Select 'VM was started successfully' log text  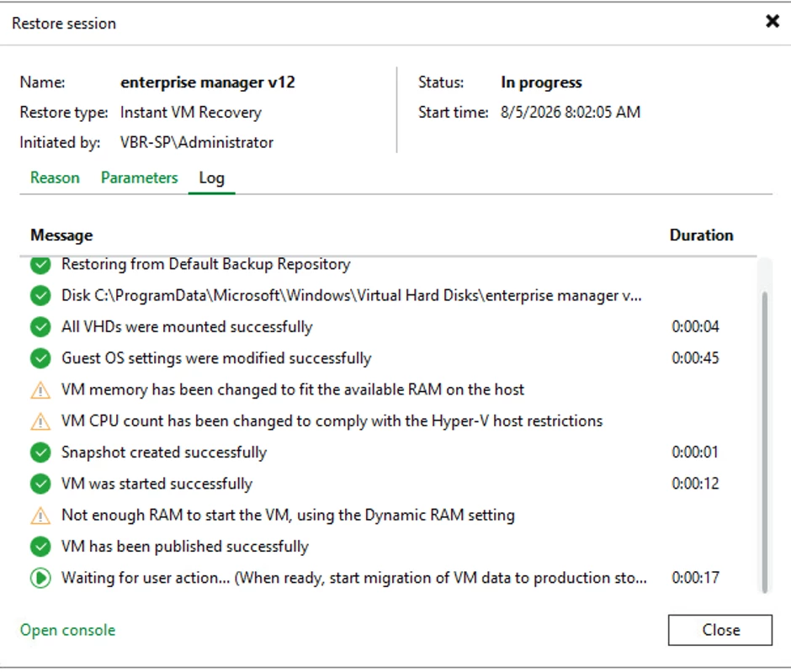pos(157,484)
